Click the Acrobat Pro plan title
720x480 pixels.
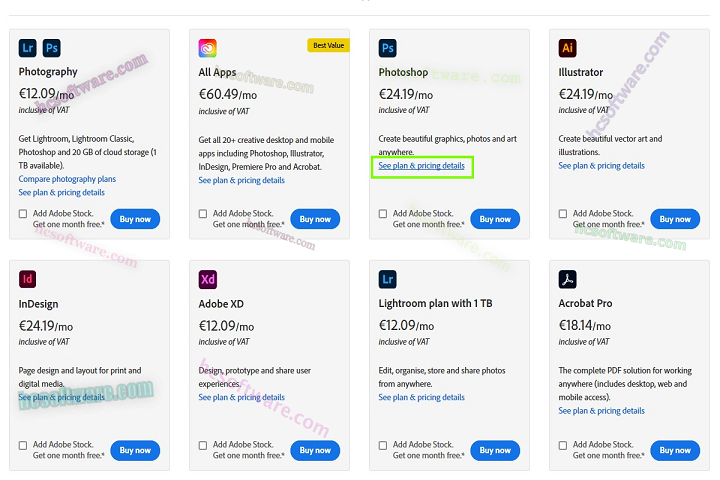pos(585,303)
